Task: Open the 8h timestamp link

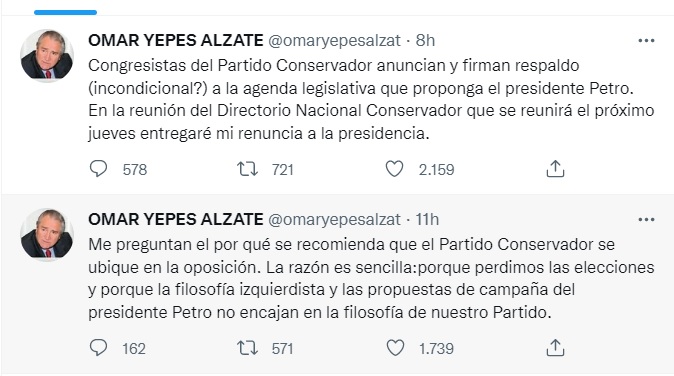Action: pos(425,40)
